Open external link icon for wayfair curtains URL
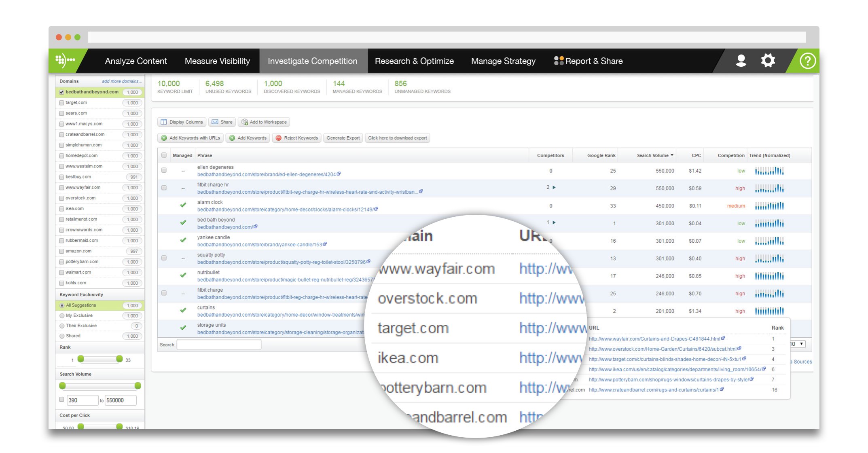The height and width of the screenshot is (453, 868). [723, 339]
